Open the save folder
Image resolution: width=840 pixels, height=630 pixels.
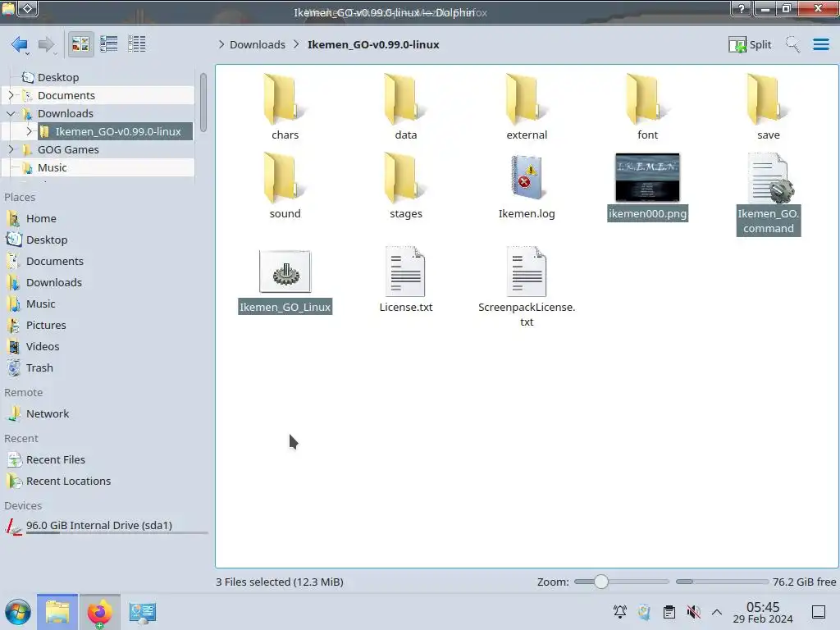click(x=768, y=107)
